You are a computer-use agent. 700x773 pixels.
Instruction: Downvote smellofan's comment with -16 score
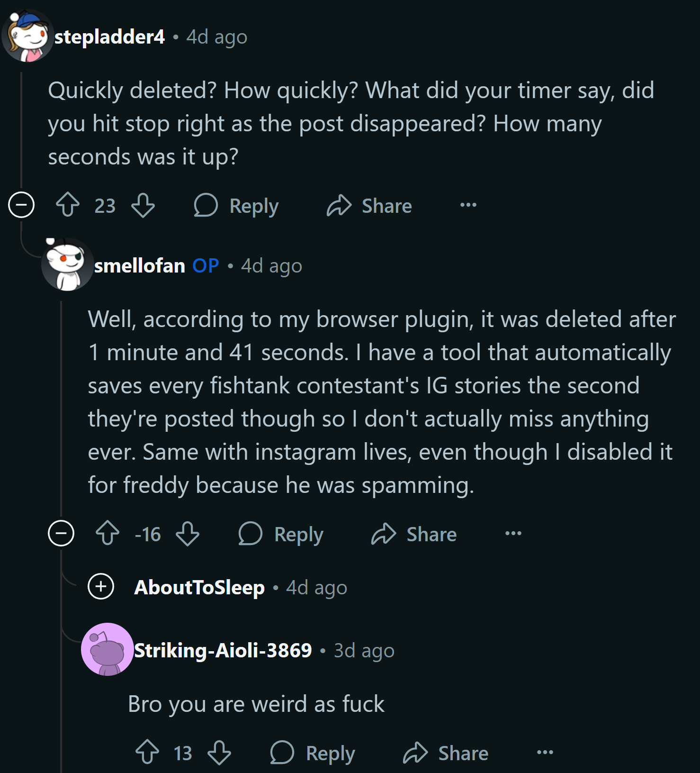pos(188,534)
